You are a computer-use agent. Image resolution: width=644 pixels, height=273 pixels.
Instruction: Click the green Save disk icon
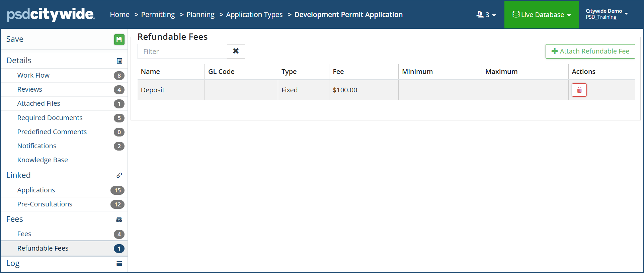tap(119, 39)
